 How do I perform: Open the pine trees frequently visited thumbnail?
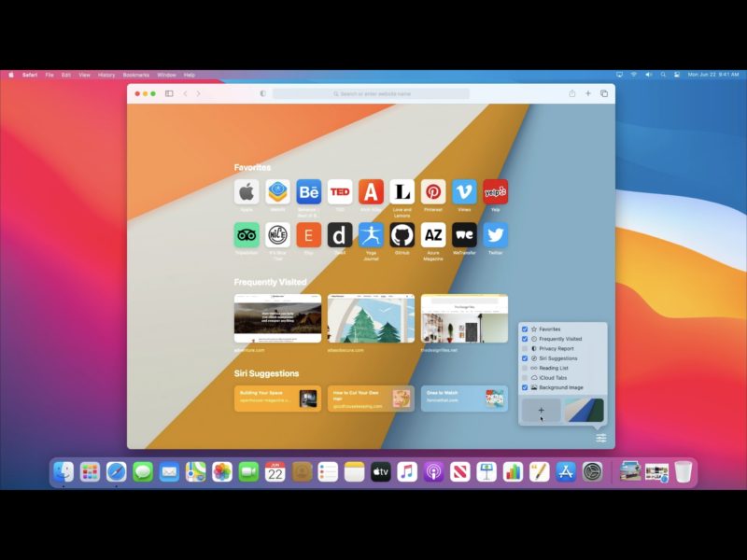click(371, 318)
